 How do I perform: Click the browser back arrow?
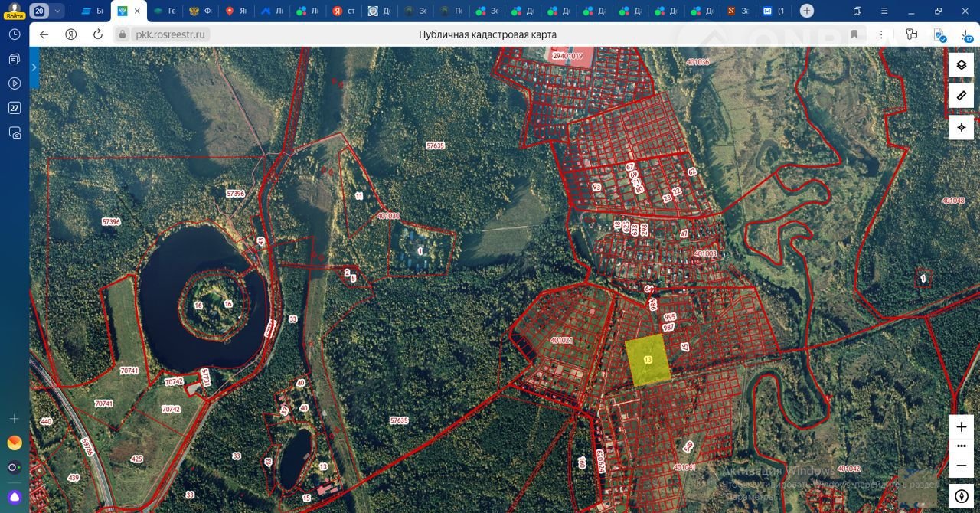point(44,34)
